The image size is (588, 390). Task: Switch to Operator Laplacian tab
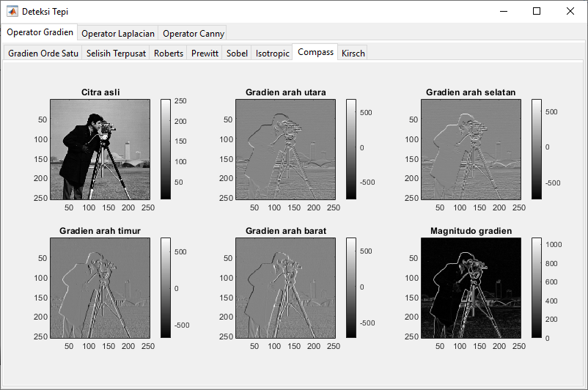[x=118, y=34]
